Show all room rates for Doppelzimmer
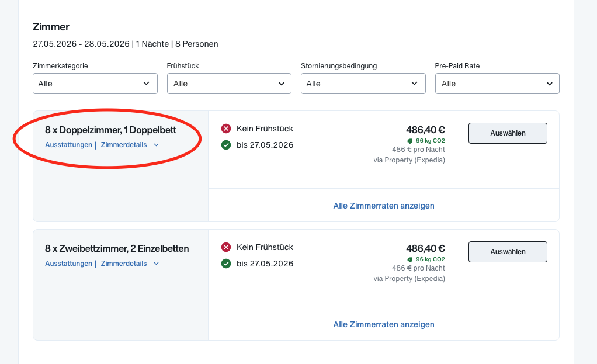This screenshot has height=364, width=597. point(384,206)
